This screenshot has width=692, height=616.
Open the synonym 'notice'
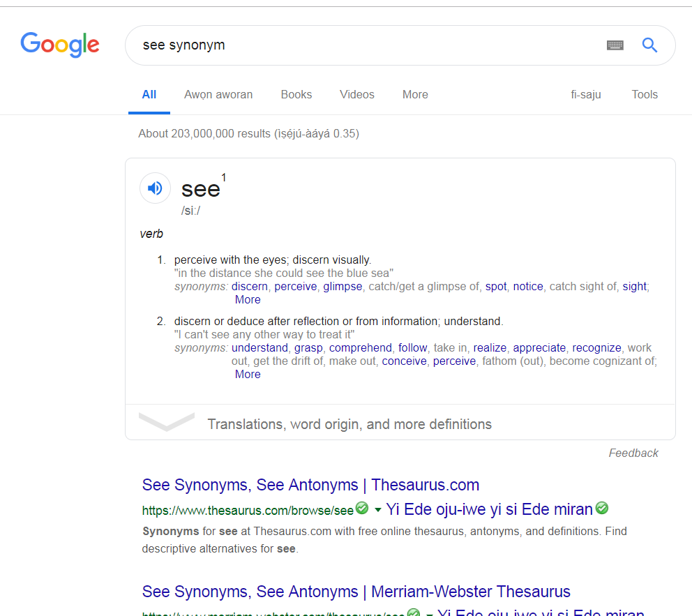pos(528,287)
